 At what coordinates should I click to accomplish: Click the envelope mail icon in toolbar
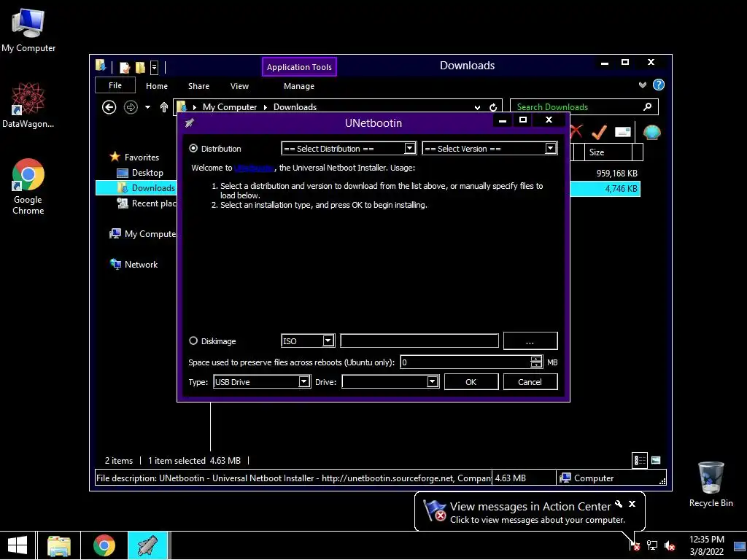pyautogui.click(x=623, y=132)
